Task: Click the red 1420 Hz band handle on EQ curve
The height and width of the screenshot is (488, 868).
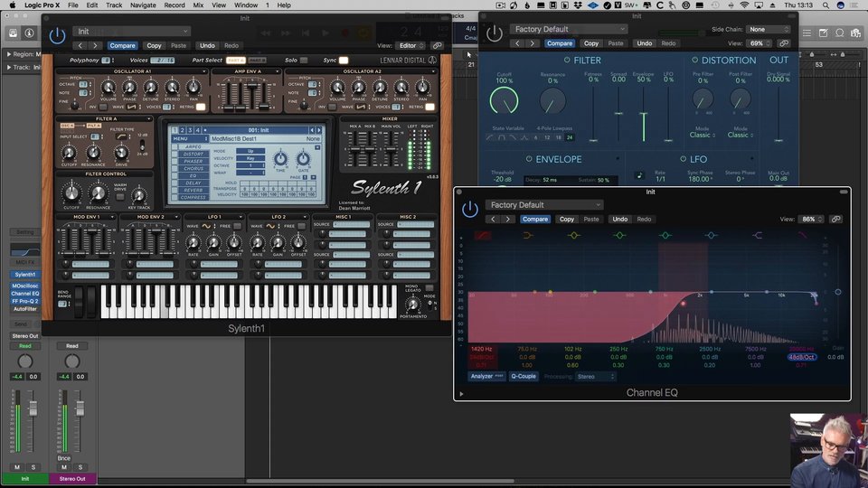Action: (x=684, y=304)
